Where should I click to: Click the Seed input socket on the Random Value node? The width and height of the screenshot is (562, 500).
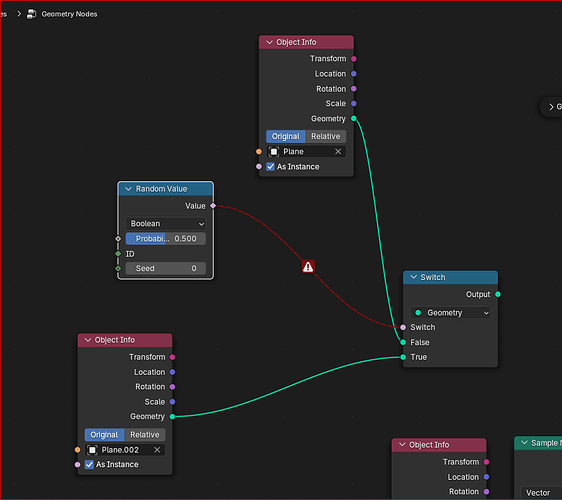[118, 268]
